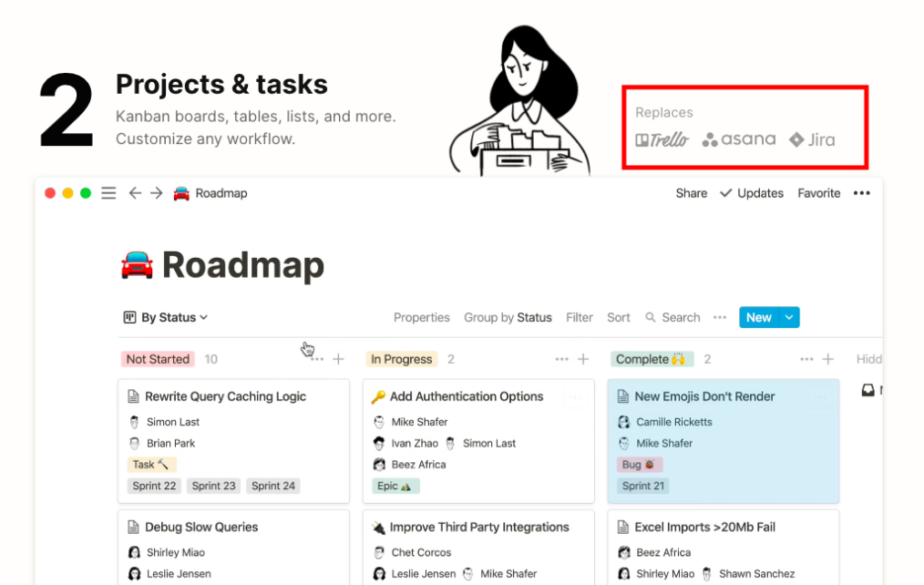924x585 pixels.
Task: Add a card to the Not Started column
Action: pyautogui.click(x=338, y=359)
